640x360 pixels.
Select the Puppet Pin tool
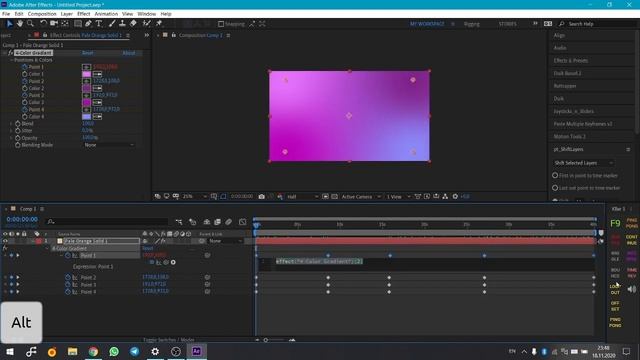coord(159,24)
